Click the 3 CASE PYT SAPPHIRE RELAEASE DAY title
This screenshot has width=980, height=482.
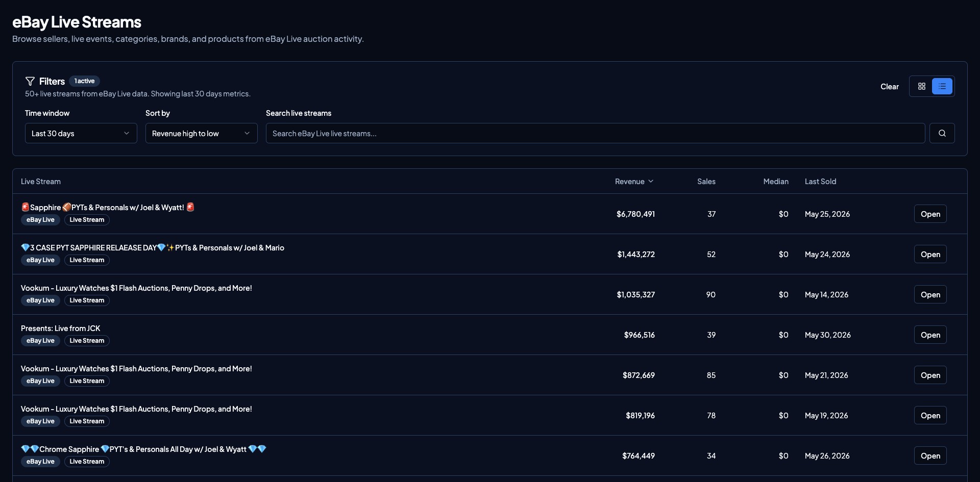coord(153,248)
